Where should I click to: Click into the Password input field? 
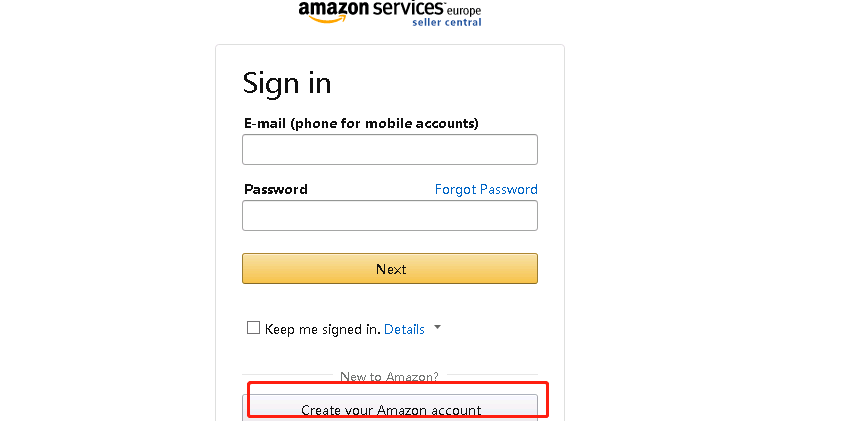click(390, 215)
